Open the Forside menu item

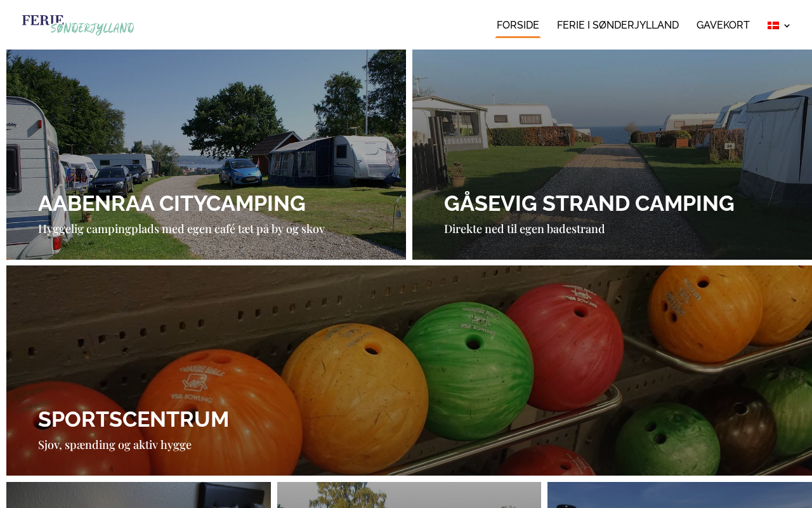click(518, 25)
